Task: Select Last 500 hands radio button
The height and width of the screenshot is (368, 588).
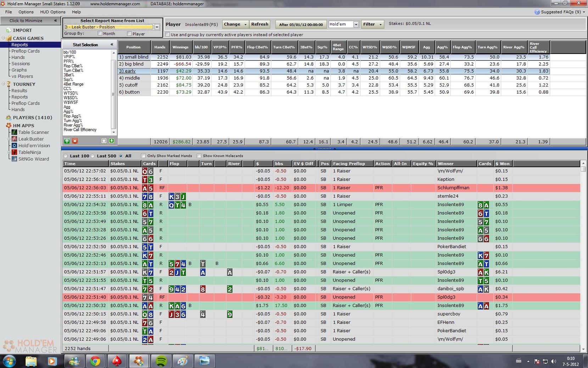Action: [x=93, y=156]
